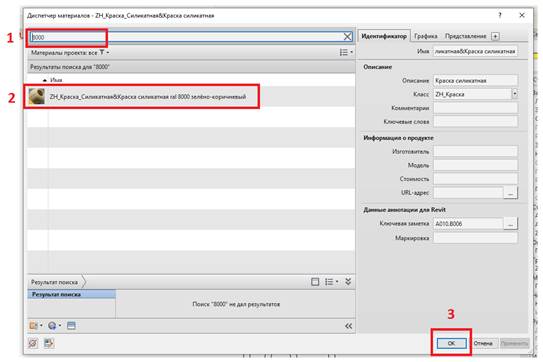Edit the Описание field with Краска силикатная

475,80
